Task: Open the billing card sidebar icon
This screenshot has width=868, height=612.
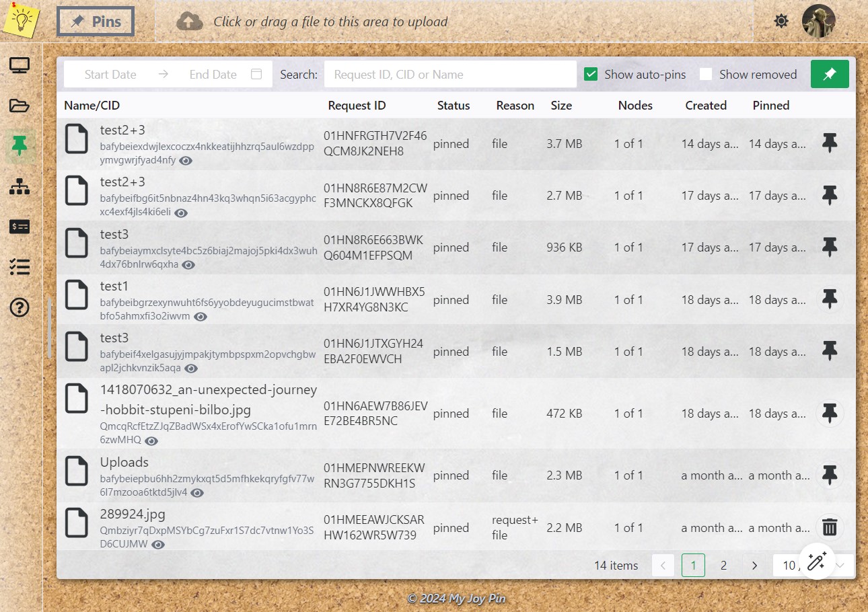Action: coord(20,227)
